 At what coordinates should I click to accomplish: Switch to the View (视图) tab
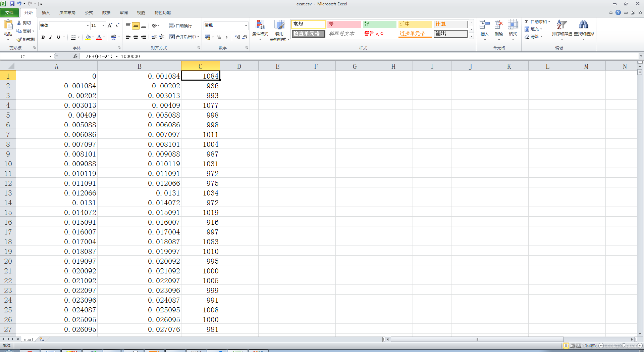141,13
